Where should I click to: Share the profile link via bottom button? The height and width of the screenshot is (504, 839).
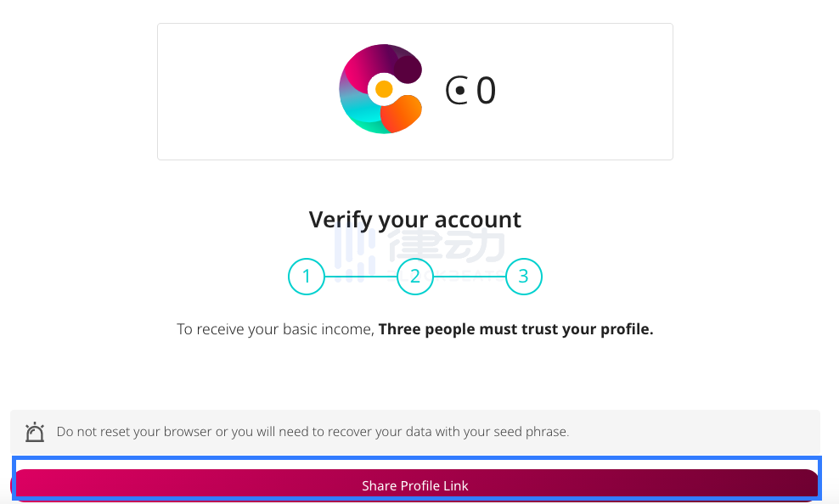coord(415,484)
